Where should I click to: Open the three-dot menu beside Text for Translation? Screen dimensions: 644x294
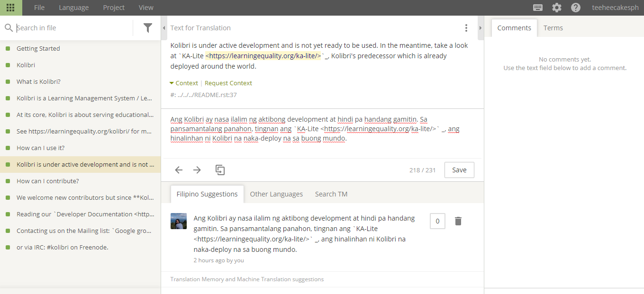(x=466, y=28)
